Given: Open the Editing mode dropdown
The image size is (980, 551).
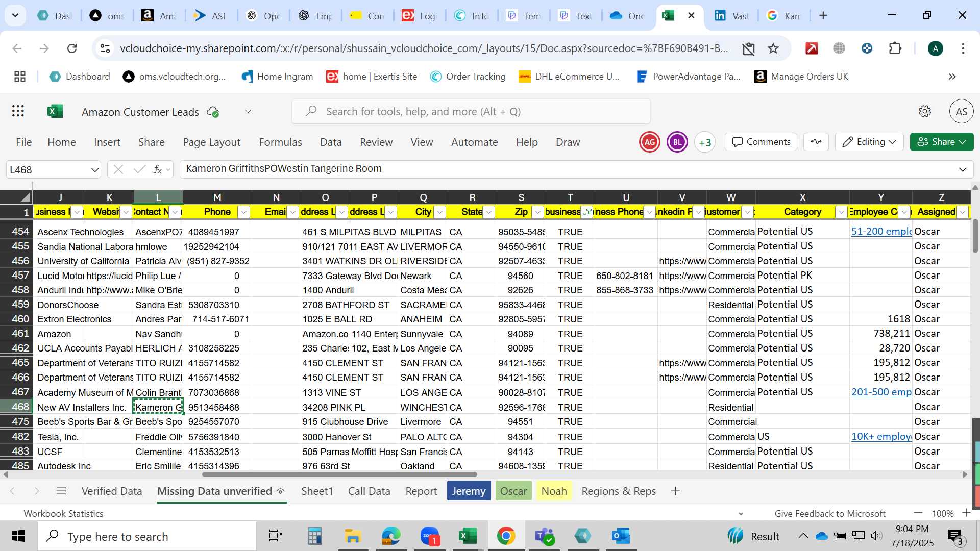Looking at the screenshot, I should 869,142.
